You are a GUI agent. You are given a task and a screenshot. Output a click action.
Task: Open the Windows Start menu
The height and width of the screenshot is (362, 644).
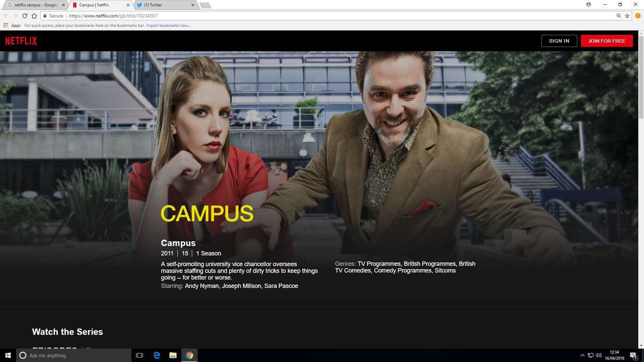(8, 355)
